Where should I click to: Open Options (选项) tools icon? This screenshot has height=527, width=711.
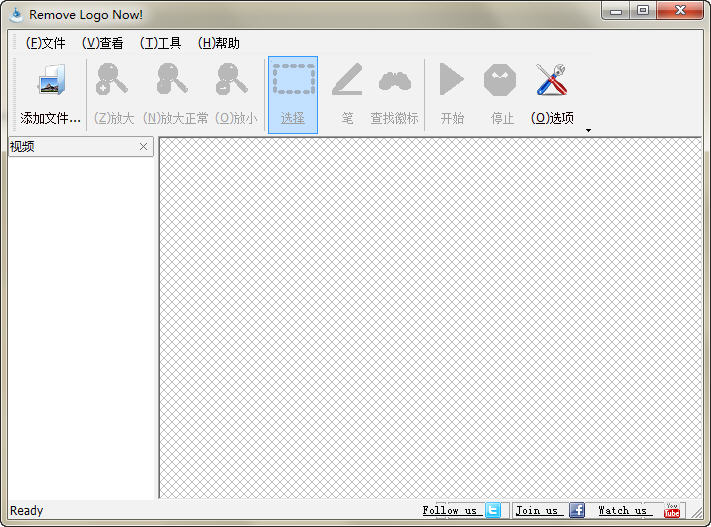click(552, 79)
